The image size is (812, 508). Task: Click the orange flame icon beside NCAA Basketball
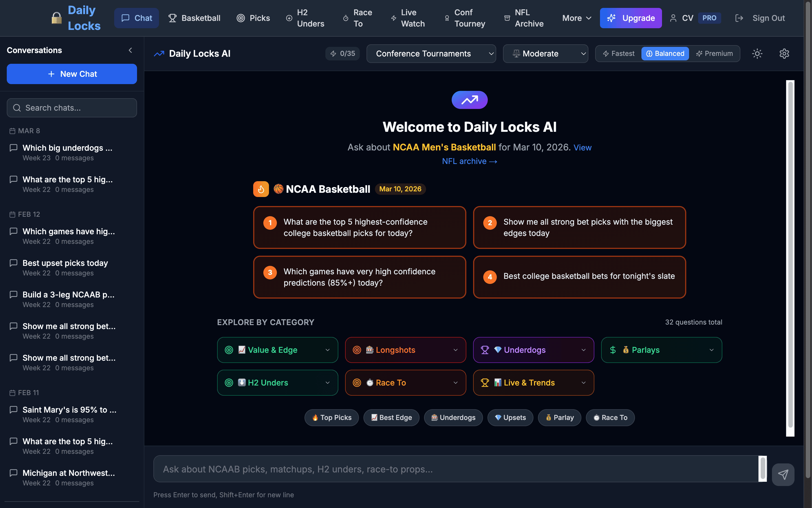coord(261,189)
